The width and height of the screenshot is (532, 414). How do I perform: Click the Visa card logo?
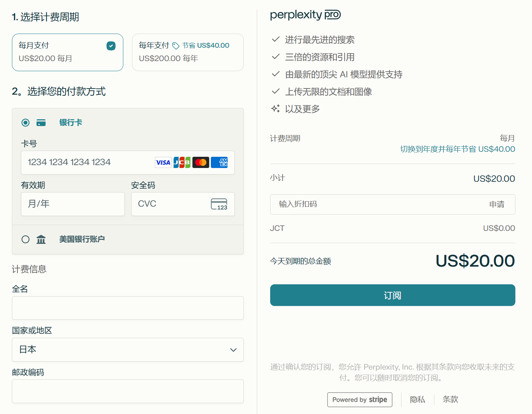[x=163, y=163]
